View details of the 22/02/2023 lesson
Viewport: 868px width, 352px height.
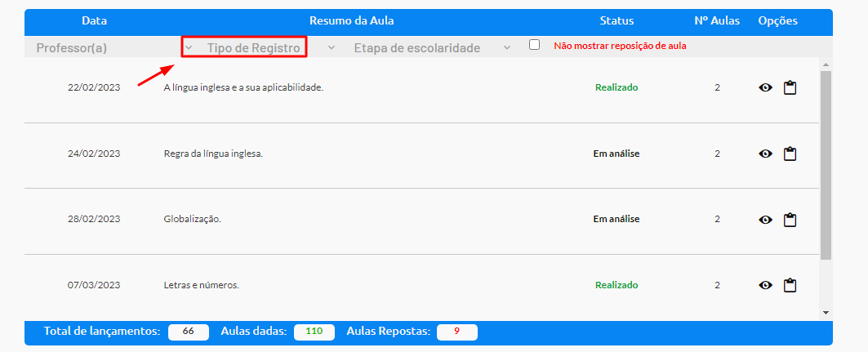point(766,87)
